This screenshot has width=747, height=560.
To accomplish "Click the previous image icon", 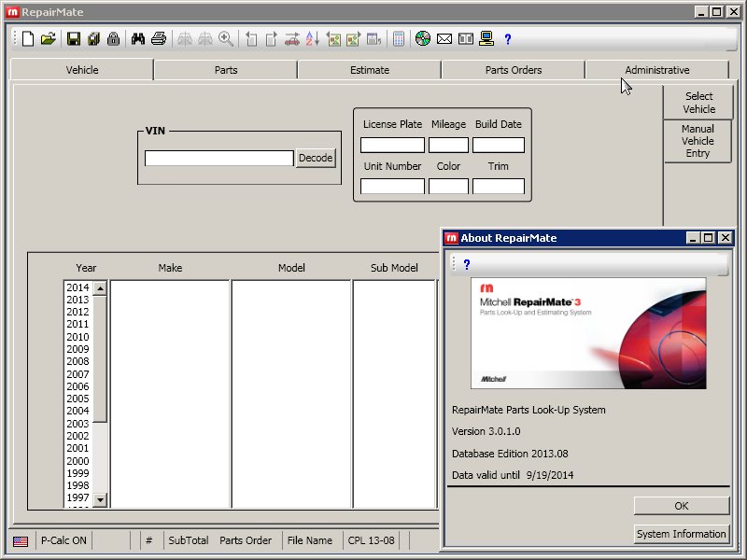I will (x=333, y=38).
